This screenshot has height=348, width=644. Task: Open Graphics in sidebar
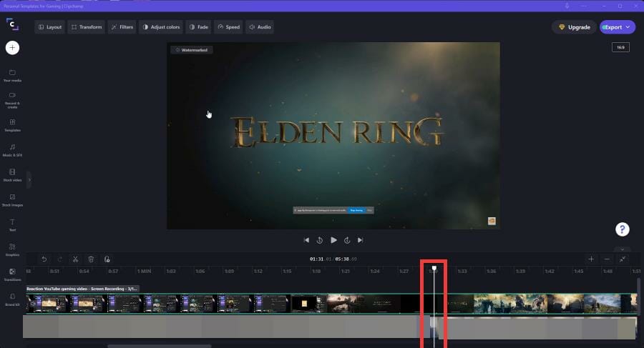[x=12, y=250]
